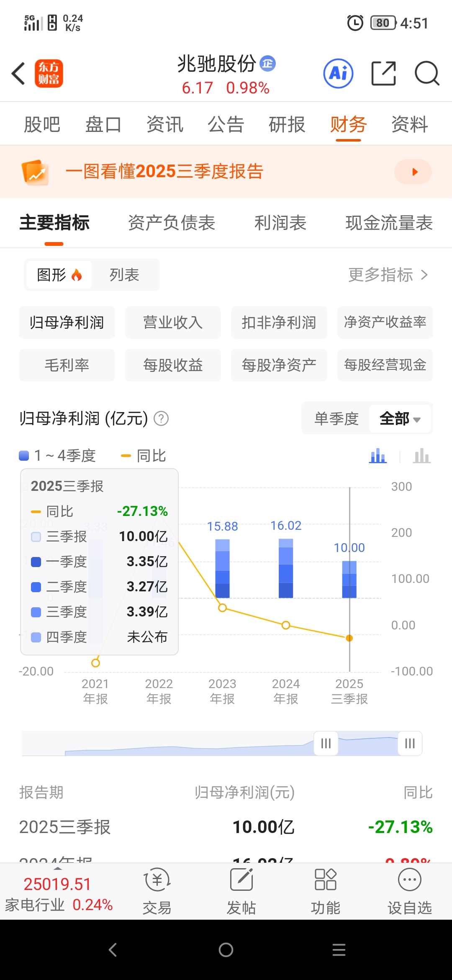
Task: Select the 每股经营现金 indicator chip
Action: click(385, 365)
